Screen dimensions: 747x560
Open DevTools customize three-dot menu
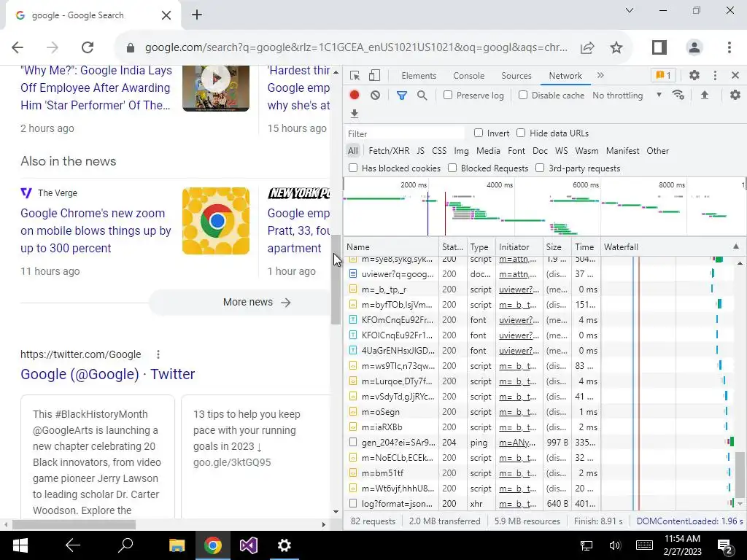coord(715,75)
